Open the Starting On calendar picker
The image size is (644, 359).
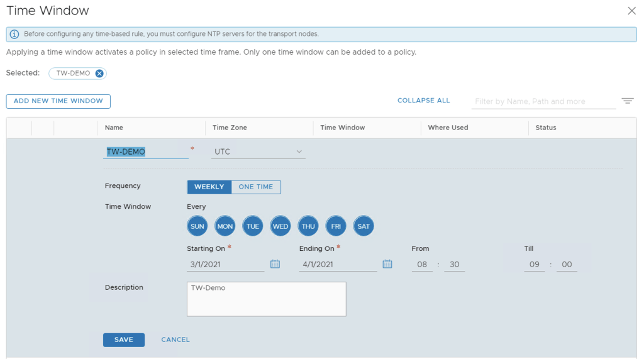point(275,264)
